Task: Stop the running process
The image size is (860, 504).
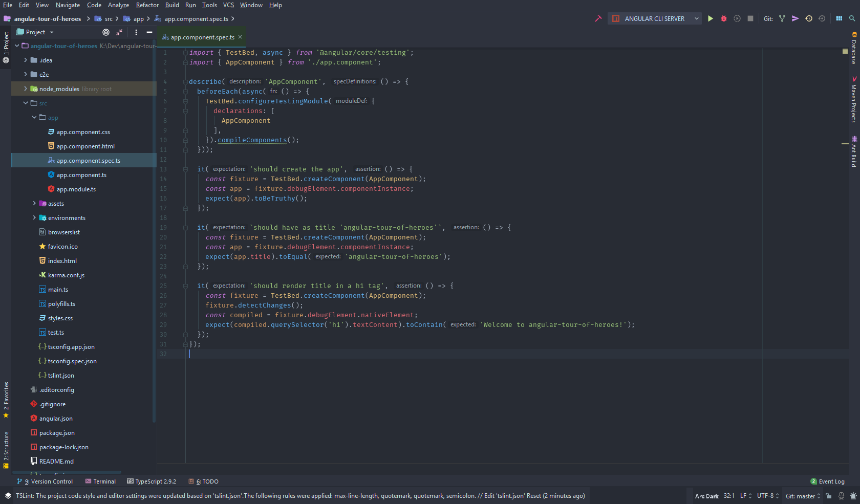Action: click(x=750, y=18)
